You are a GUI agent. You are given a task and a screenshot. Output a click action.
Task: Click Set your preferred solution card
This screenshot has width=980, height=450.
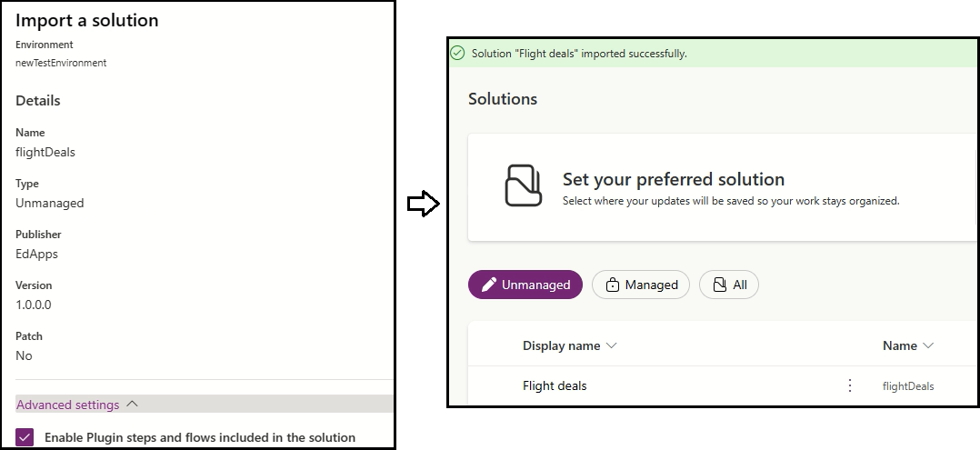(x=718, y=187)
